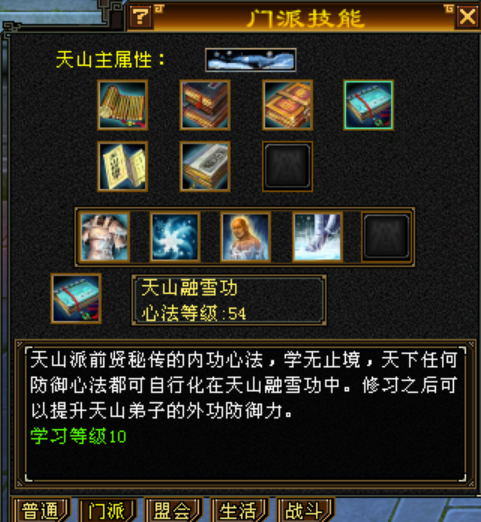Switch to the 盟会 tab
This screenshot has width=481, height=522.
click(173, 510)
